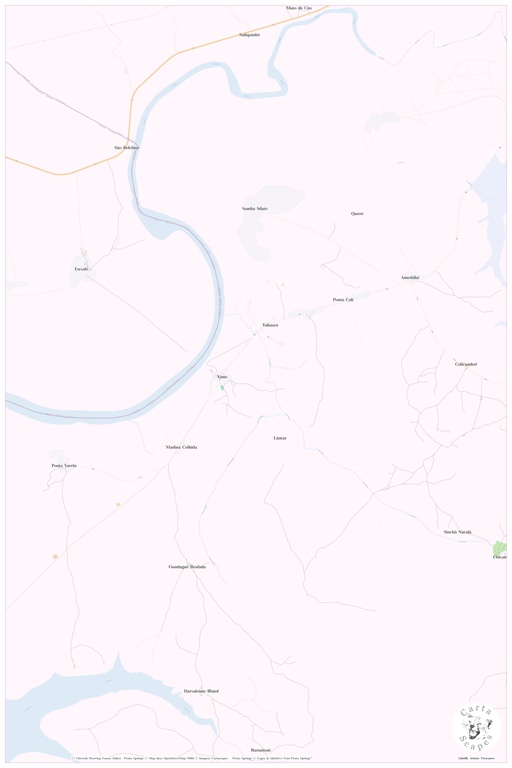Click the grey area beside Samba Silate

pyautogui.click(x=267, y=221)
